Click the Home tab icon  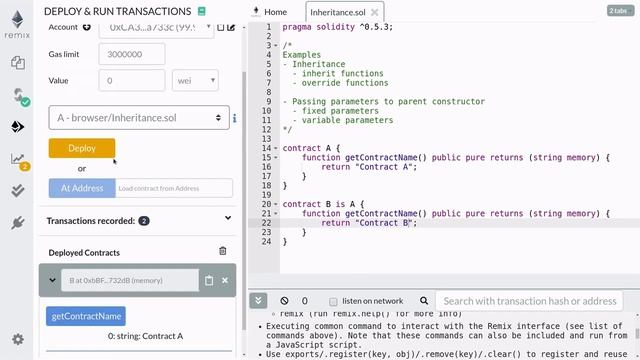pos(256,11)
